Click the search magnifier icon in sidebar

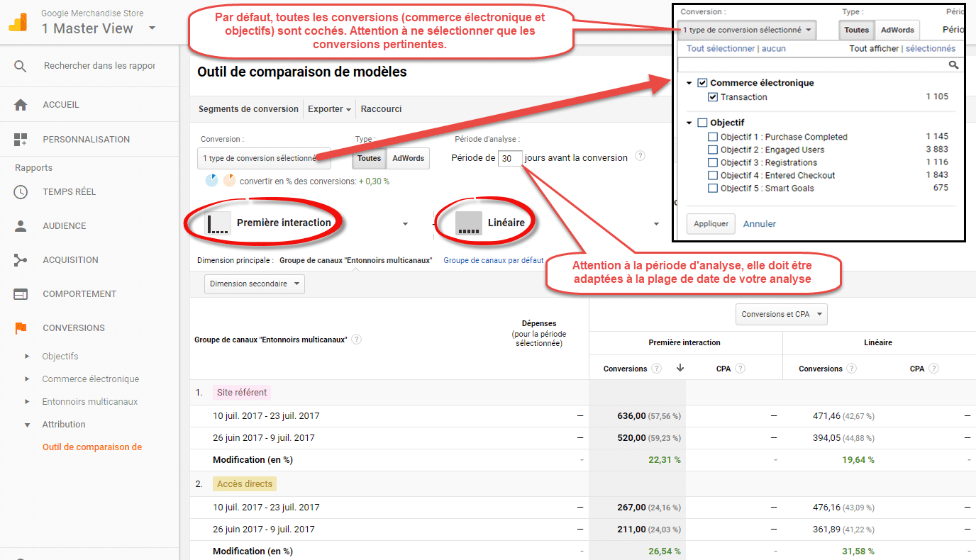(20, 66)
